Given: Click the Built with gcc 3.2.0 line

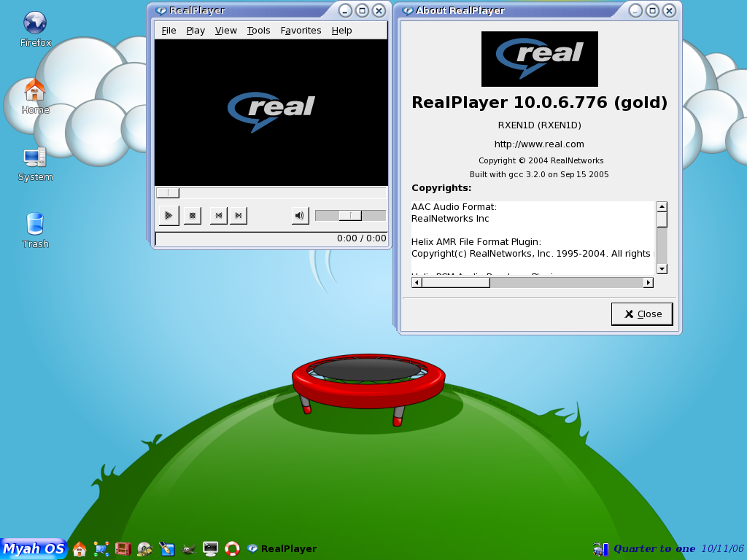Looking at the screenshot, I should pyautogui.click(x=539, y=174).
